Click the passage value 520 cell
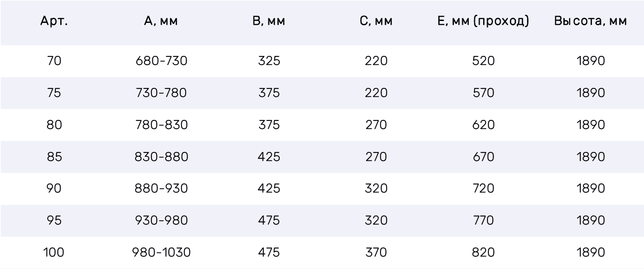The height and width of the screenshot is (269, 644). pyautogui.click(x=483, y=61)
